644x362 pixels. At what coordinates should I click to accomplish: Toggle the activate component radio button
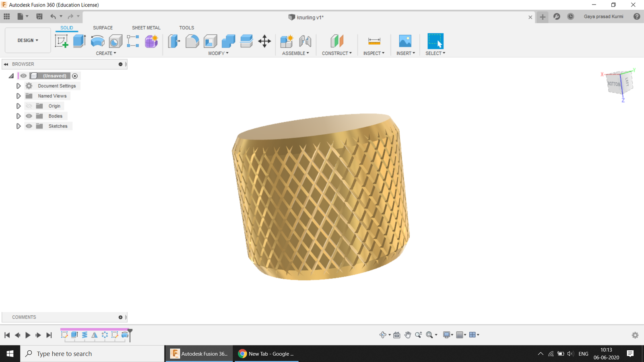click(75, 76)
